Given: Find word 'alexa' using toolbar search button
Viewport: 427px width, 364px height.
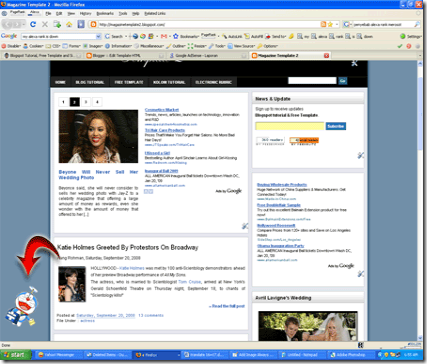Looking at the screenshot, I should pos(319,36).
